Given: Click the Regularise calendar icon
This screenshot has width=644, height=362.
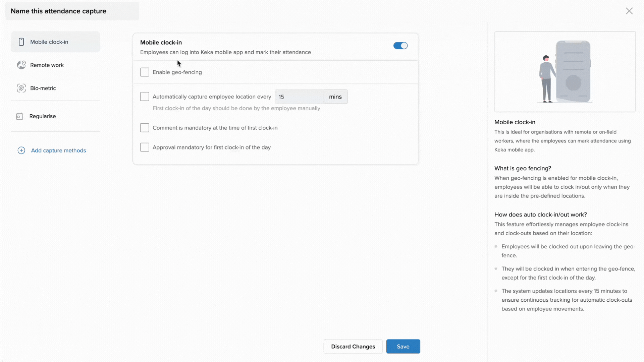Looking at the screenshot, I should click(x=20, y=116).
